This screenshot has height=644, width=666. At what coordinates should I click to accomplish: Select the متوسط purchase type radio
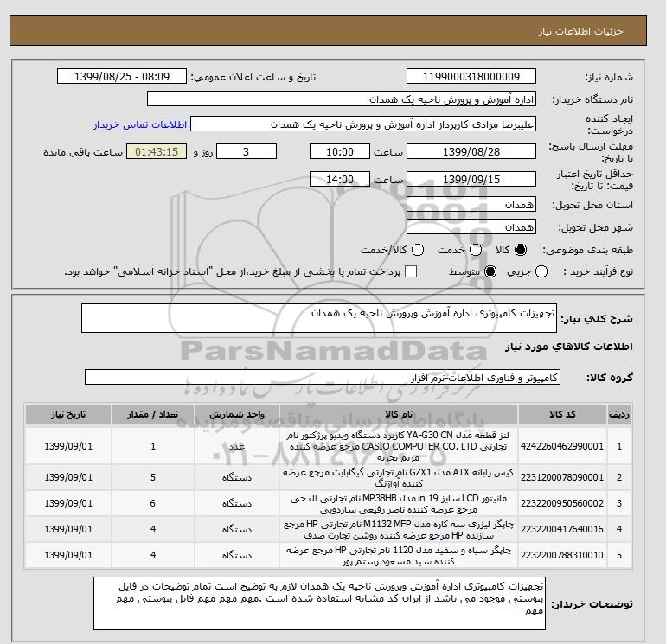[490, 271]
